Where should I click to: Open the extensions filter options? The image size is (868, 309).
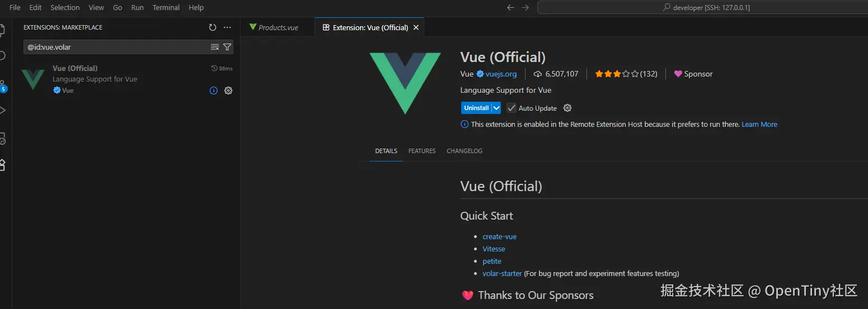tap(227, 47)
